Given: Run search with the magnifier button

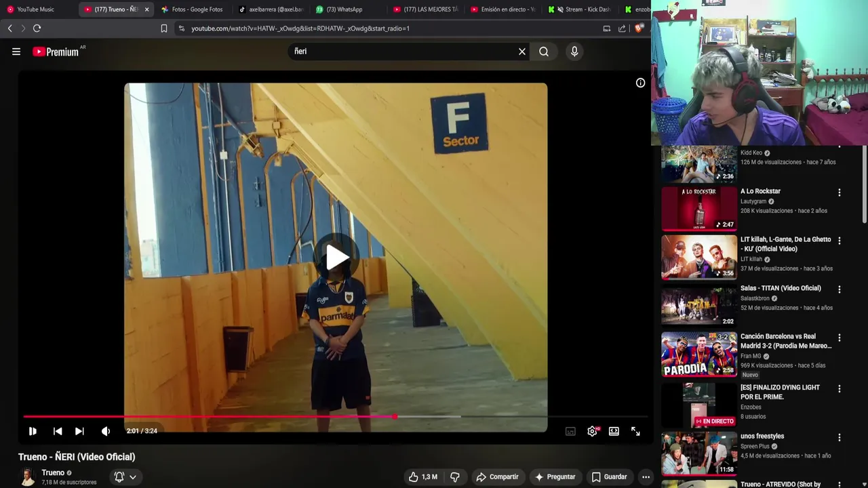Looking at the screenshot, I should coord(544,52).
